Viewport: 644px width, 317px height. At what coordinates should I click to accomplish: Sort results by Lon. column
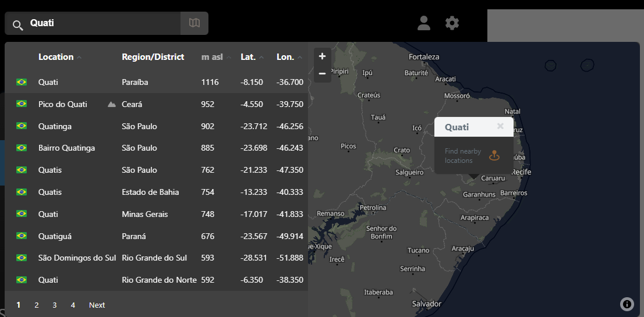289,57
